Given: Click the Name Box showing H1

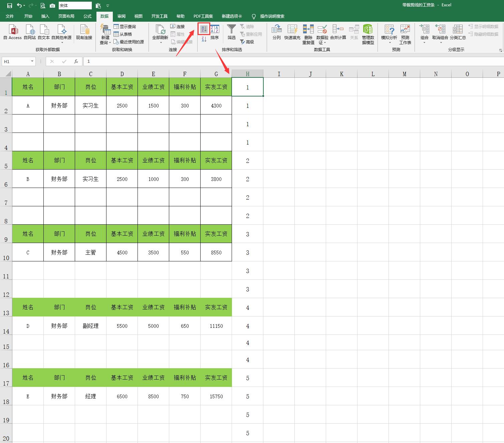Looking at the screenshot, I should (x=16, y=61).
